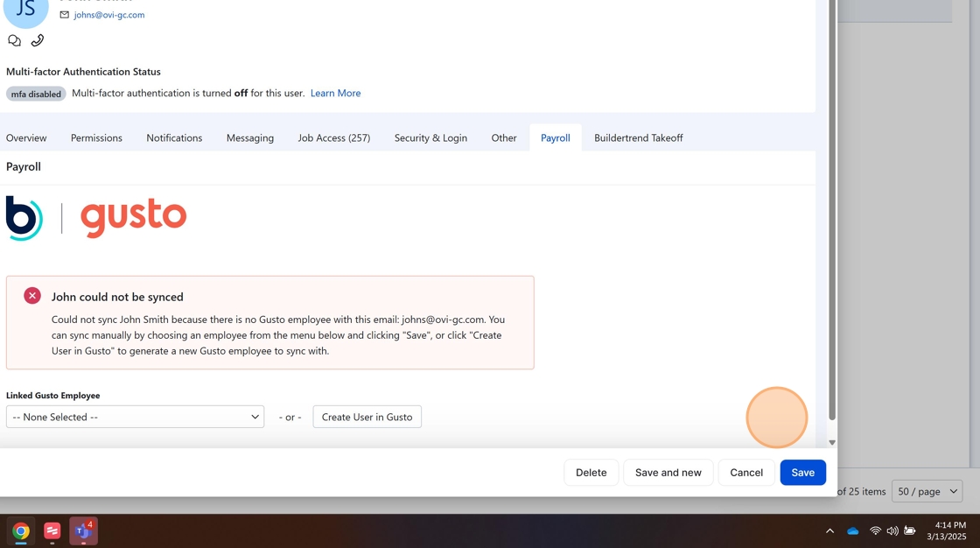Click the volume speaker tray icon

tap(892, 531)
